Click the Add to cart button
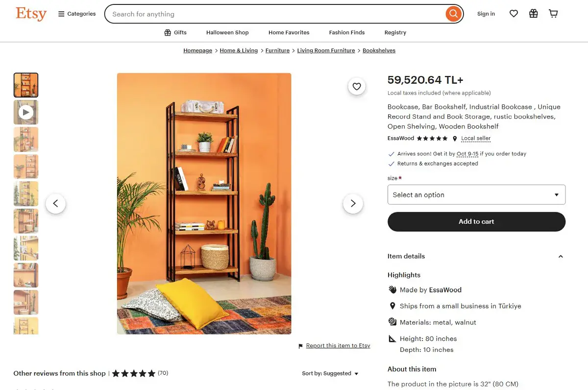This screenshot has height=390, width=588. click(x=476, y=221)
